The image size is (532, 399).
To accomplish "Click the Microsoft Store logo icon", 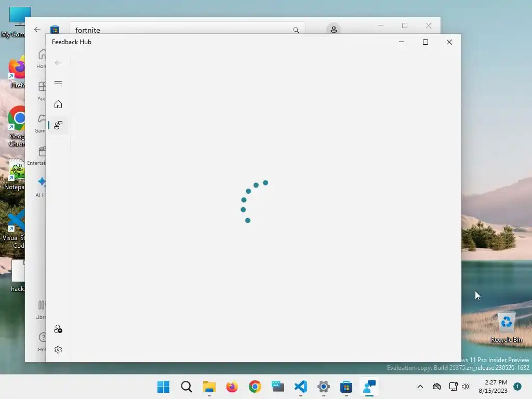I will [55, 30].
